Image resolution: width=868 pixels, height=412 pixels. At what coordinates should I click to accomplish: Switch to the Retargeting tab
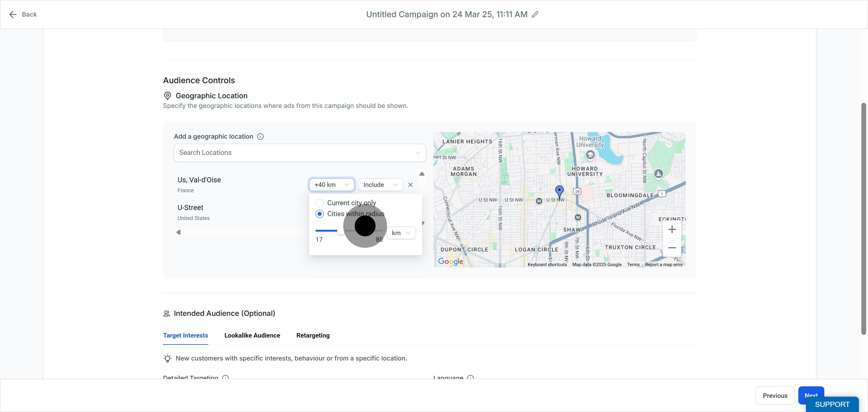click(x=313, y=335)
